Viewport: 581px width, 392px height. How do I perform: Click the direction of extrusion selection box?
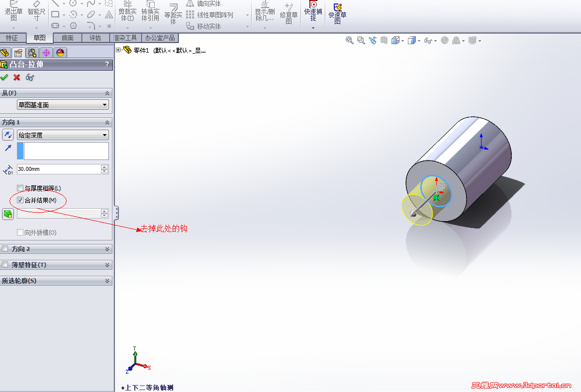coord(63,151)
